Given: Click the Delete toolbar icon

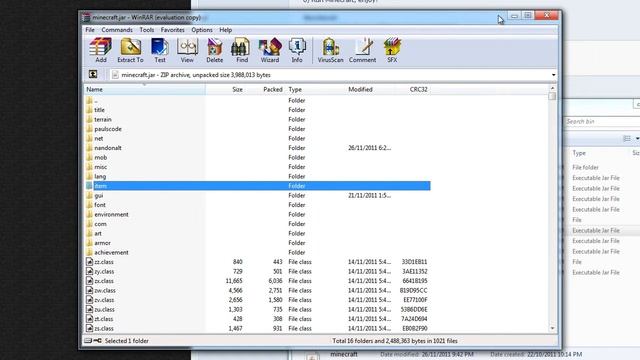Looking at the screenshot, I should [x=214, y=50].
